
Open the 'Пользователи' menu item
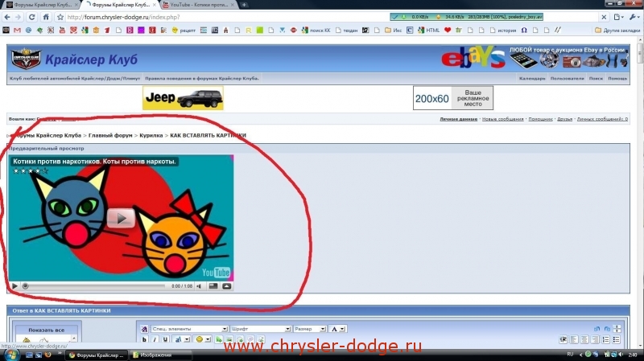tap(567, 78)
